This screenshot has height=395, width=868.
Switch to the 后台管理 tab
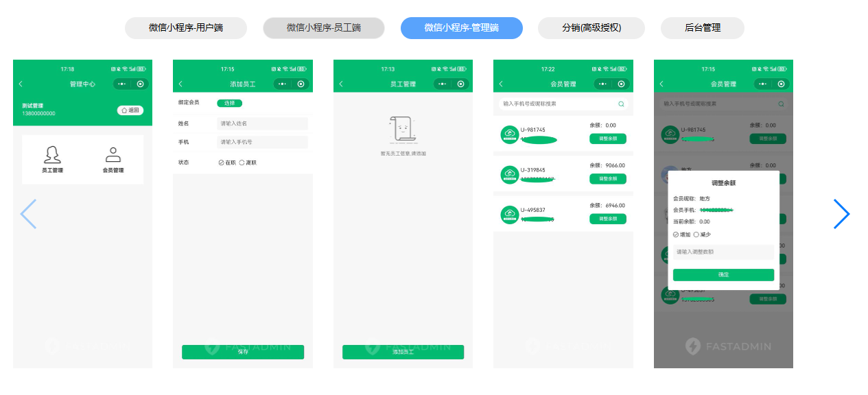(702, 28)
